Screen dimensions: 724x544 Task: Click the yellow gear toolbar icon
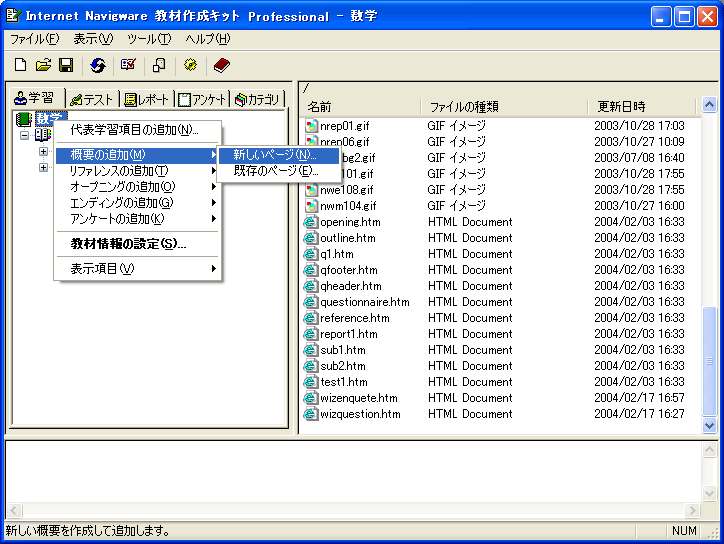click(190, 65)
